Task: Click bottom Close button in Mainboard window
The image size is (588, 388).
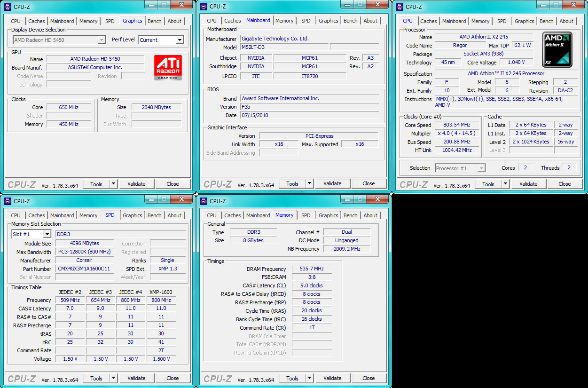Action: [368, 184]
